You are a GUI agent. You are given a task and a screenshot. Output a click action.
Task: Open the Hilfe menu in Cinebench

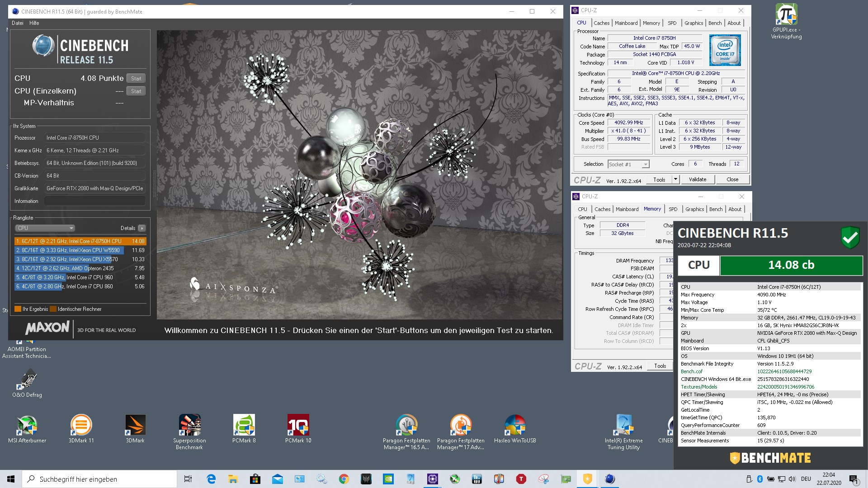[34, 23]
